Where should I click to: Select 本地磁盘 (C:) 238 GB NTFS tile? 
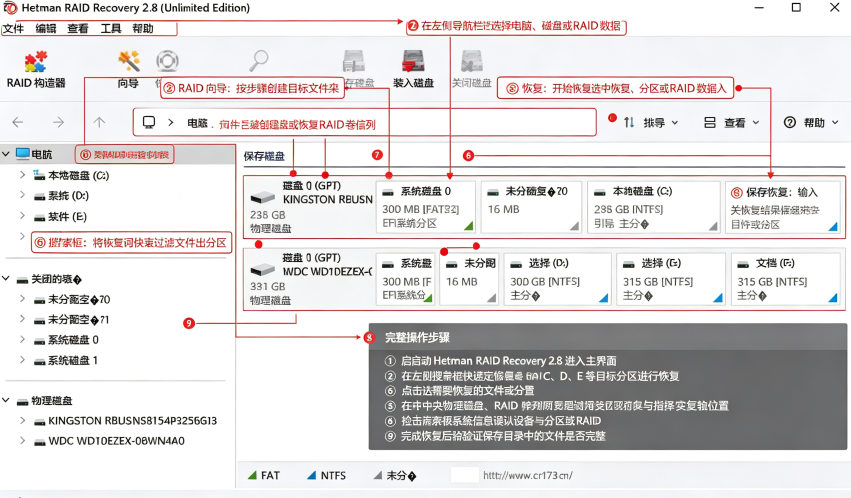point(653,207)
